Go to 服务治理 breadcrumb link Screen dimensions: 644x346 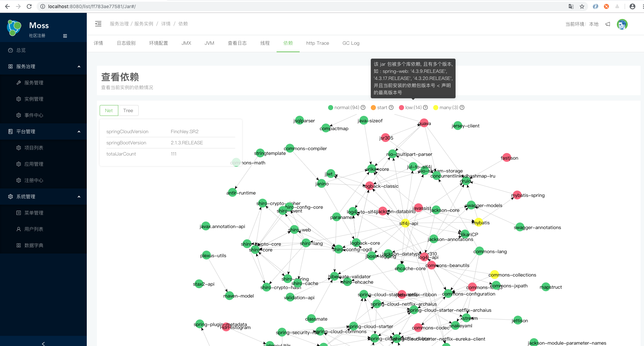(119, 24)
